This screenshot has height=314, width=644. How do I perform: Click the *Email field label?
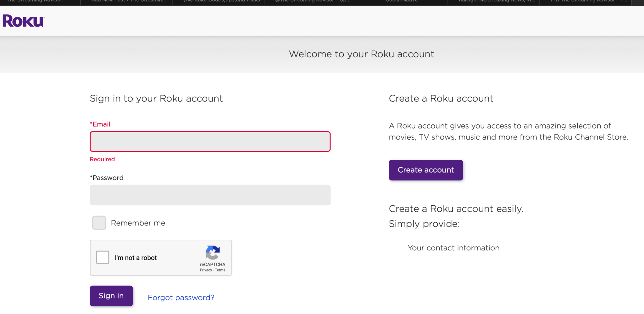(100, 124)
